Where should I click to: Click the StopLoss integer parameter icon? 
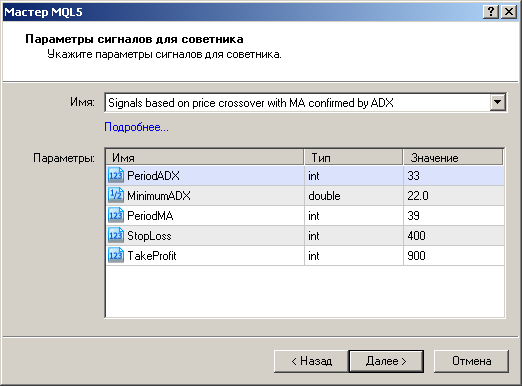(116, 235)
